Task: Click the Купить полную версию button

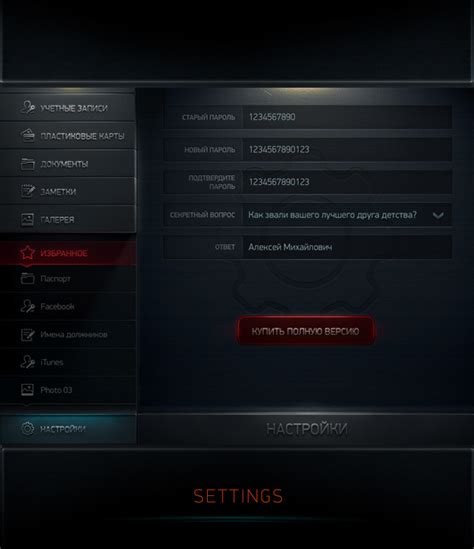Action: point(306,331)
